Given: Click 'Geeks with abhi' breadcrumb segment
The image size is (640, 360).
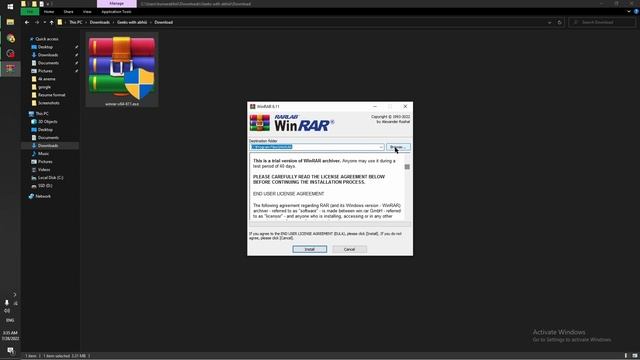Looking at the screenshot, I should pos(132,22).
